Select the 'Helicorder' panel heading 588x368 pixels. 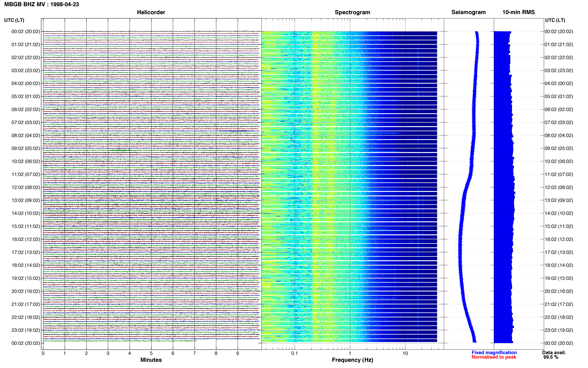pos(151,12)
